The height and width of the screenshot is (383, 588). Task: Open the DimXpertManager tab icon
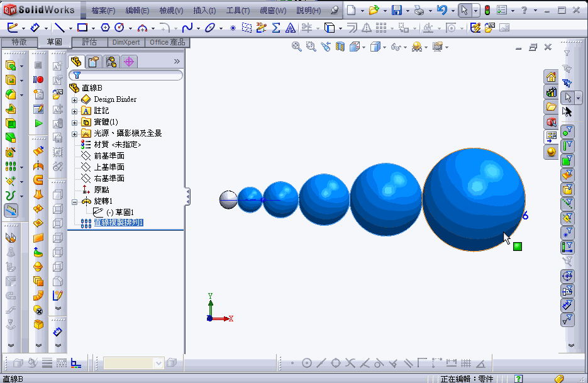click(x=129, y=62)
